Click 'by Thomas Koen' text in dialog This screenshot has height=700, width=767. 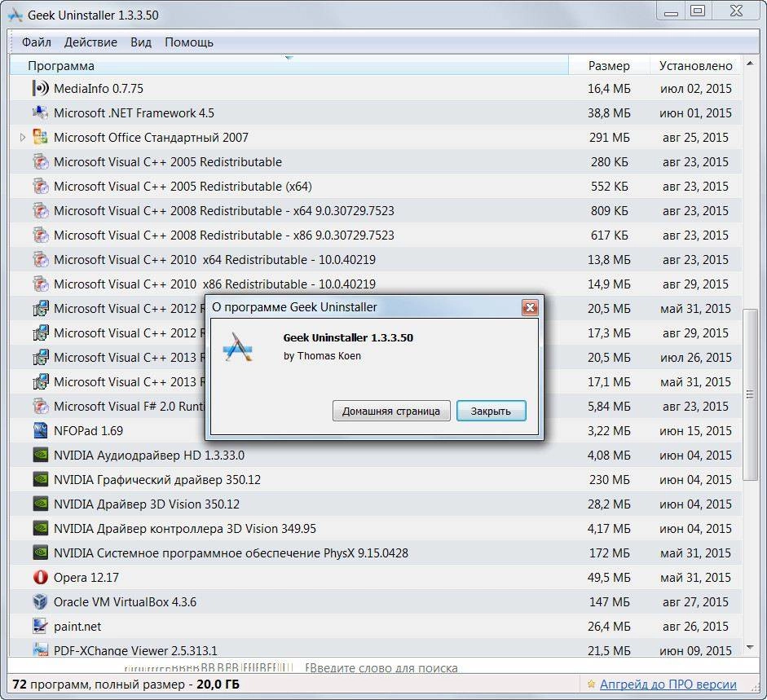[322, 356]
